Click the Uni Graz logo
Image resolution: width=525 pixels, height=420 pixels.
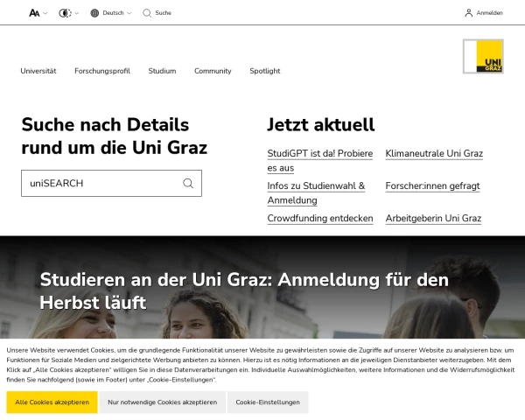[x=483, y=56]
